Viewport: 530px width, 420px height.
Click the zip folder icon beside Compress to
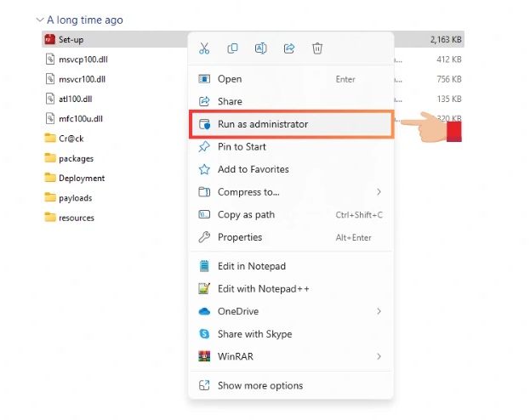tap(204, 192)
